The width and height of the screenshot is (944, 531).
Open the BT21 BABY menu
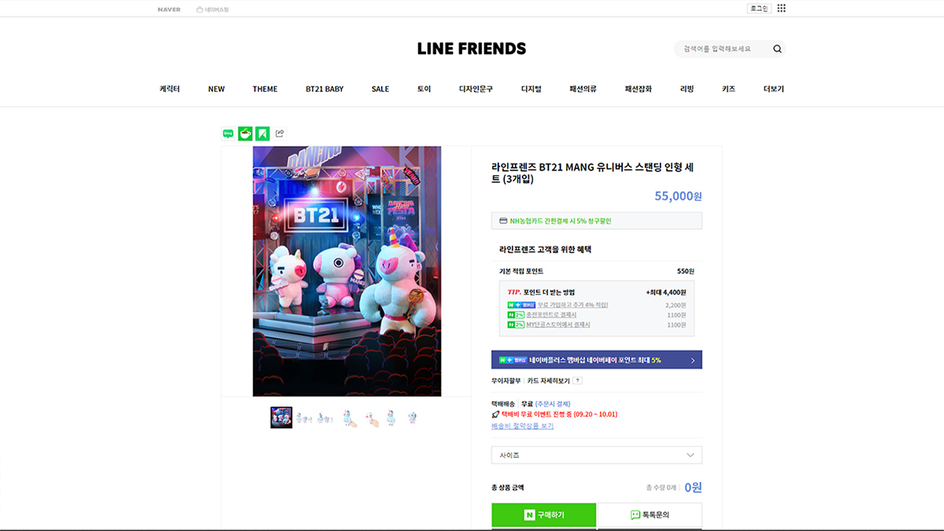coord(324,89)
